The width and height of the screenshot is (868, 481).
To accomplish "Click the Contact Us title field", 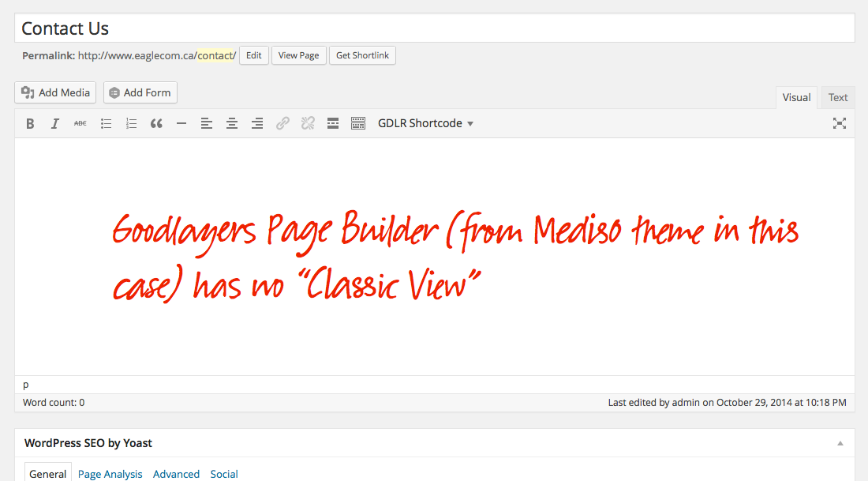I will click(x=434, y=28).
